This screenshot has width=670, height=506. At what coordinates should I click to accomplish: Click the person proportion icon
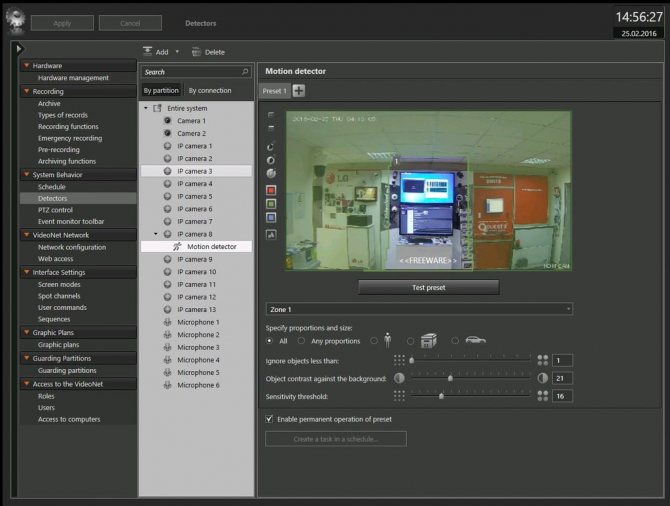[x=388, y=340]
